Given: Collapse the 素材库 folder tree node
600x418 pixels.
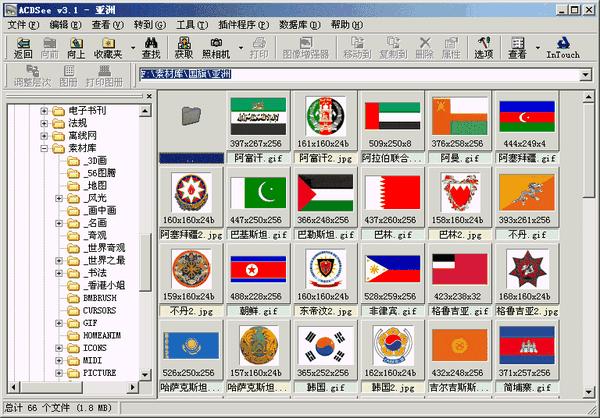Looking at the screenshot, I should point(44,148).
